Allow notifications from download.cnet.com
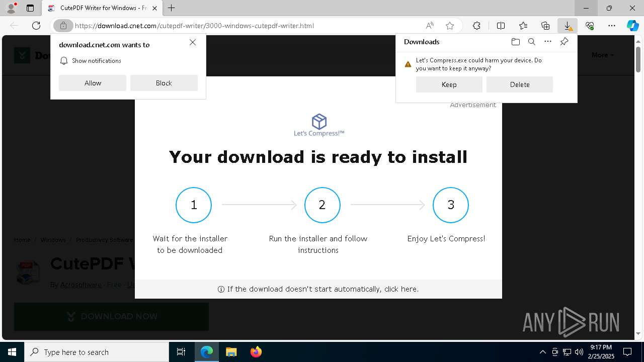 [93, 83]
